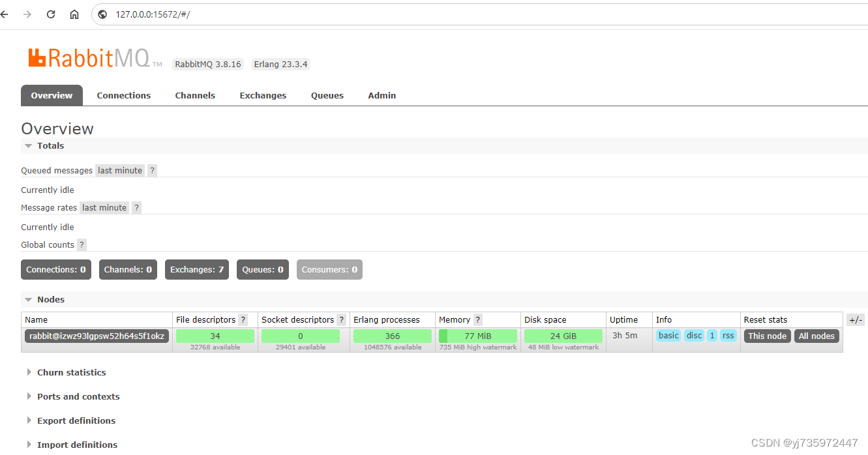Open the browser home page icon
The height and width of the screenshot is (455, 868).
tap(74, 14)
